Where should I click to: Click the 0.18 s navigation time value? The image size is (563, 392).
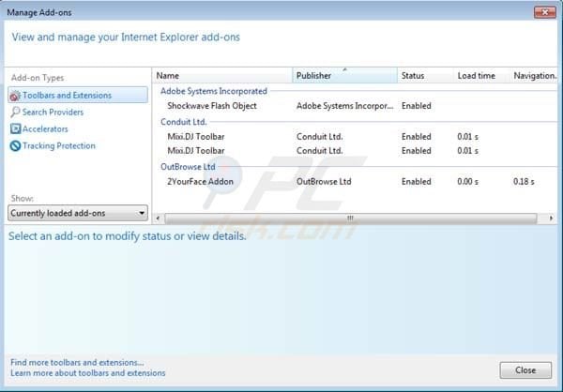click(524, 182)
